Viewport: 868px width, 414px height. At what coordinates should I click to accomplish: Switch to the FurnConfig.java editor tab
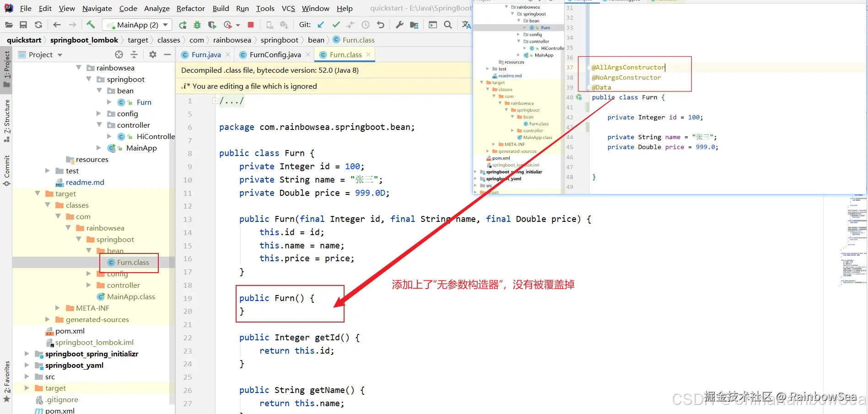[275, 55]
